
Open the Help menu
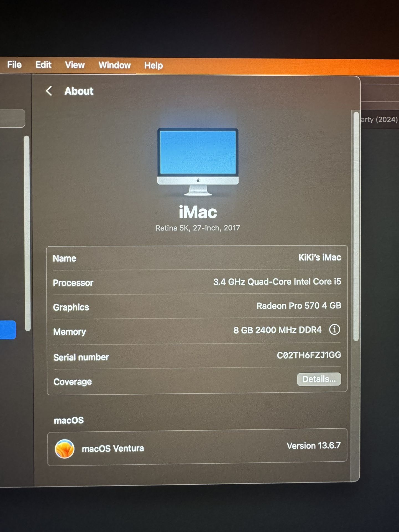[154, 66]
